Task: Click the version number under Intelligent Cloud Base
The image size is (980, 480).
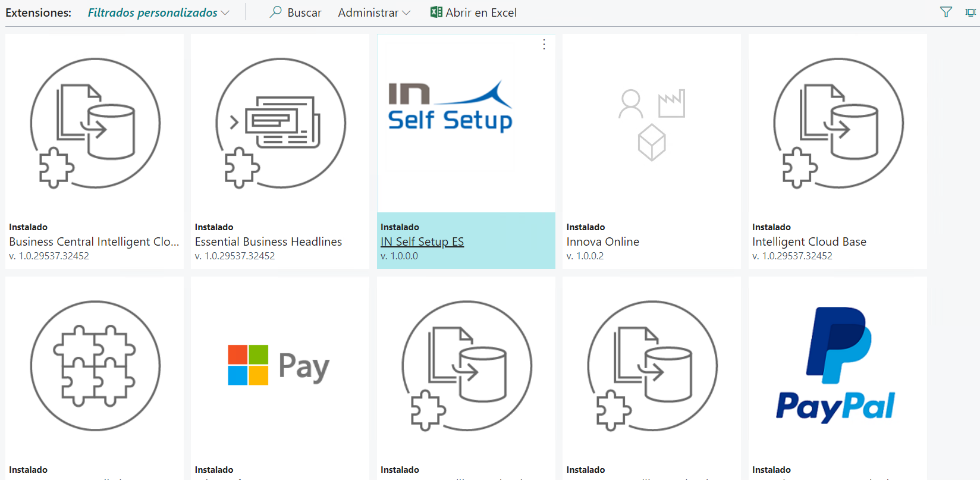Action: (x=792, y=256)
